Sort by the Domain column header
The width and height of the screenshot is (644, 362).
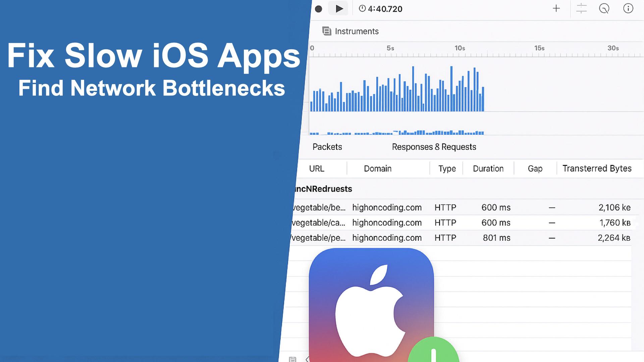click(378, 169)
